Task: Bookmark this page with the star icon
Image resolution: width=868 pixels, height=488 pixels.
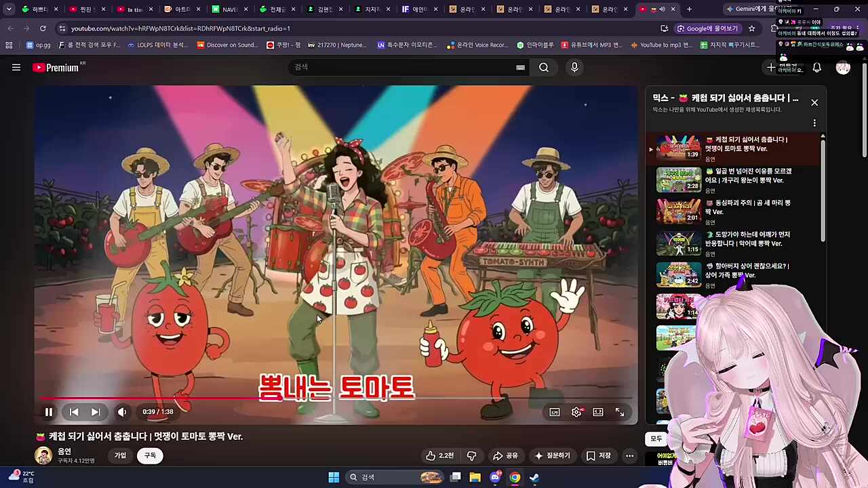Action: (751, 28)
